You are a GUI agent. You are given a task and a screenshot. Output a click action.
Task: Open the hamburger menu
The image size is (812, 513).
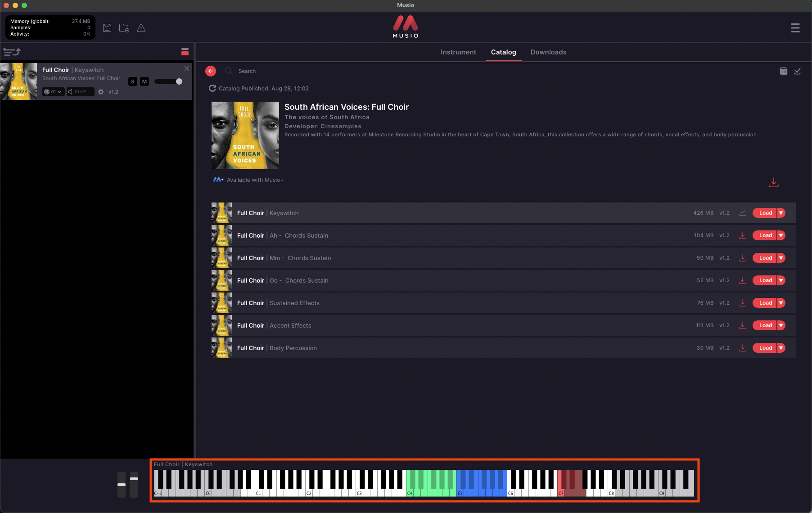pyautogui.click(x=795, y=28)
